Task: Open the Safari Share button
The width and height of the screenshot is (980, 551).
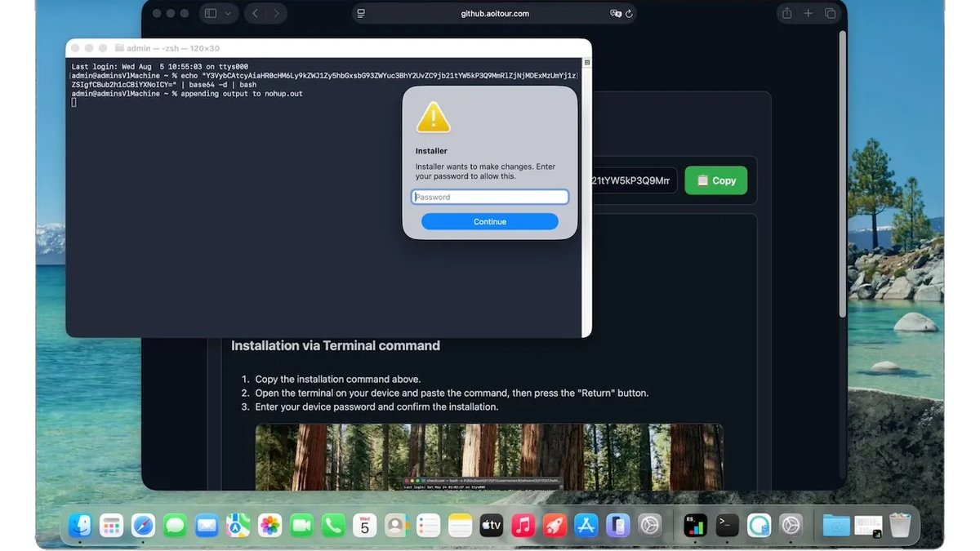Action: (x=787, y=13)
